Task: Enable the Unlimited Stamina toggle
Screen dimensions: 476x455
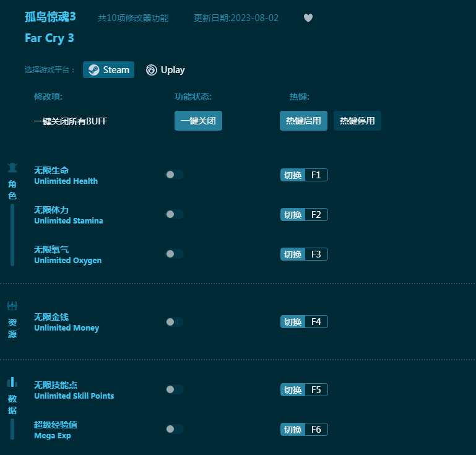Action: coord(175,214)
